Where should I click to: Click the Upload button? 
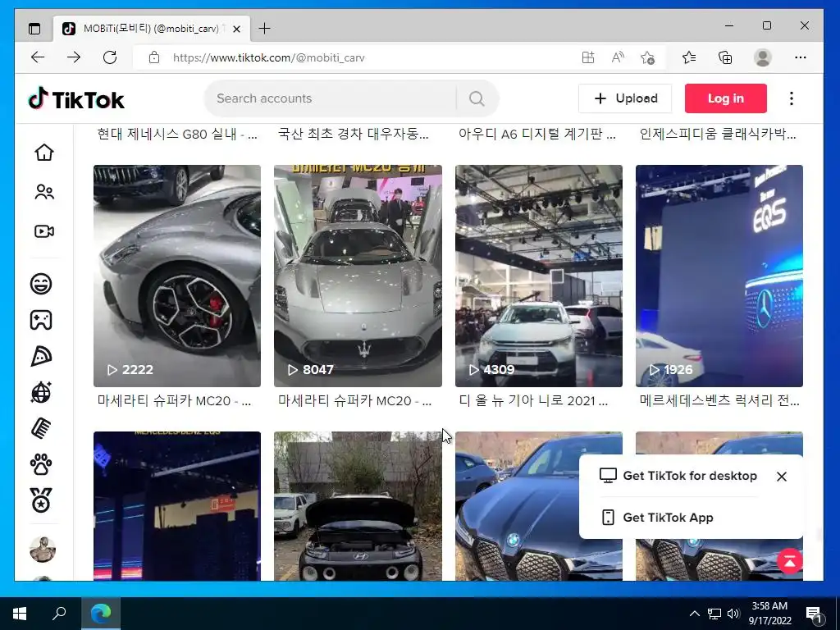pos(624,98)
